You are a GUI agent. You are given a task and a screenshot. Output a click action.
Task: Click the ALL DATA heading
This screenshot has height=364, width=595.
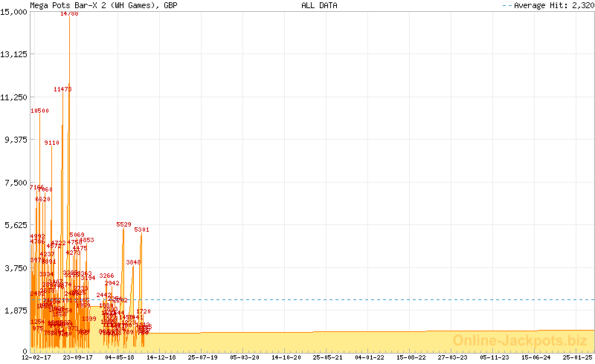[319, 5]
